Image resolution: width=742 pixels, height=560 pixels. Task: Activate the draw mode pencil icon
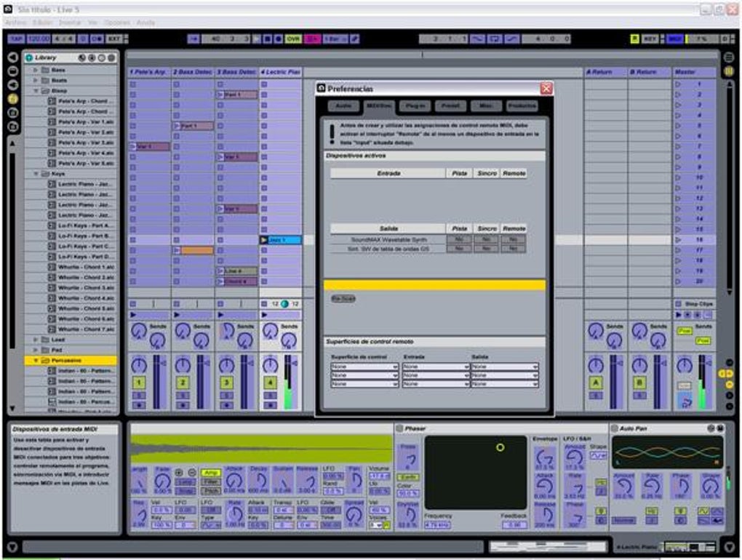click(x=354, y=39)
